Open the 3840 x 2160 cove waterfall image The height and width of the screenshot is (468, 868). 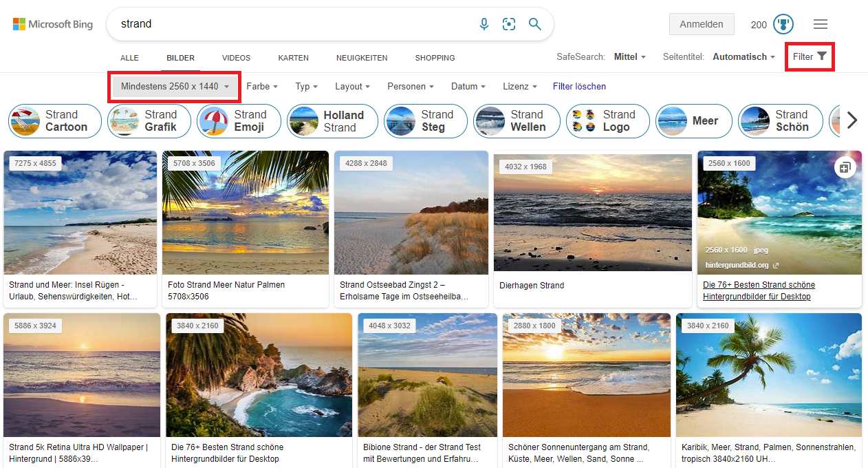pyautogui.click(x=259, y=375)
